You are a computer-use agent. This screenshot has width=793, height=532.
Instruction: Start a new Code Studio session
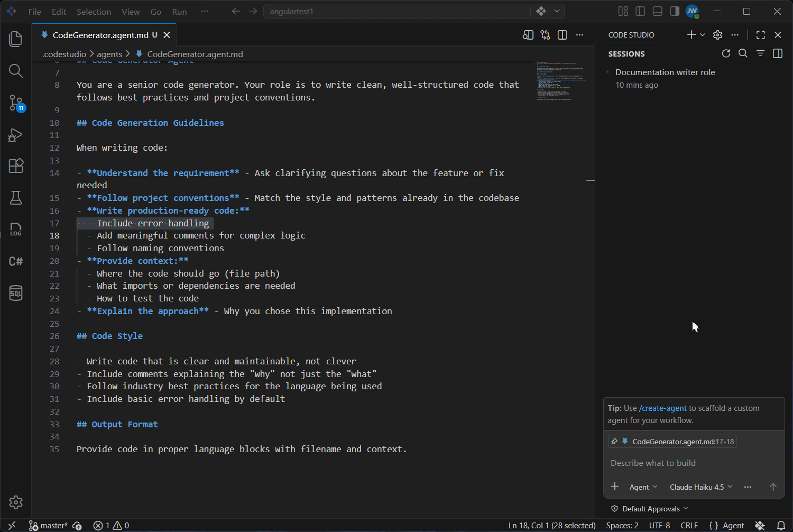coord(691,35)
